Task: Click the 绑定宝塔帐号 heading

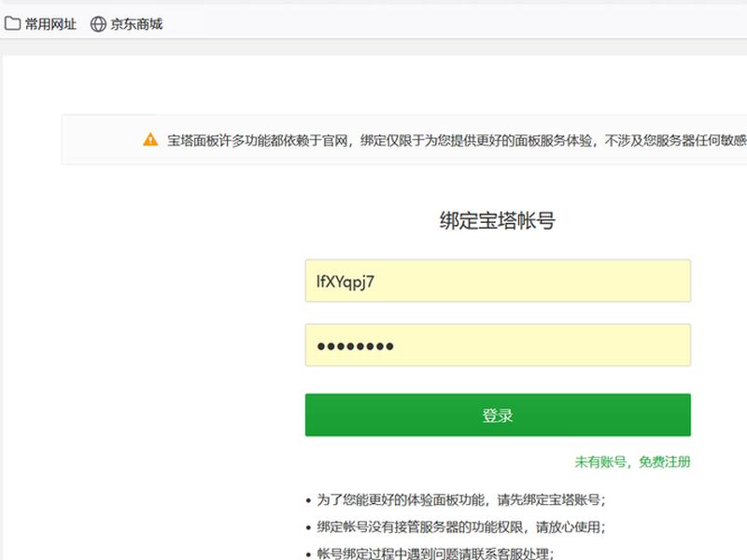Action: 498,220
